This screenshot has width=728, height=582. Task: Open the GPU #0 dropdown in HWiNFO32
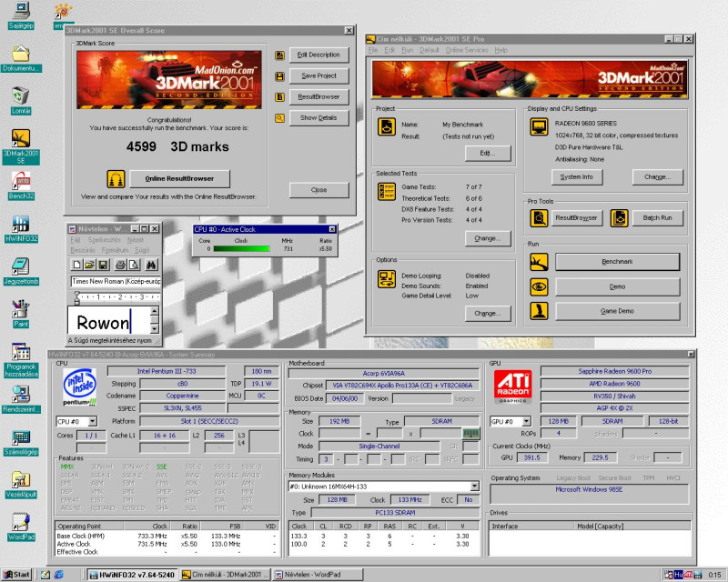point(526,421)
